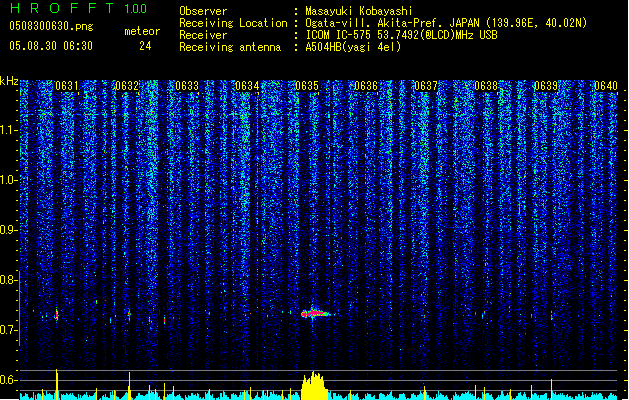The width and height of the screenshot is (629, 400).
Task: Click the 0.6 frequency axis label
Action: pyautogui.click(x=8, y=380)
